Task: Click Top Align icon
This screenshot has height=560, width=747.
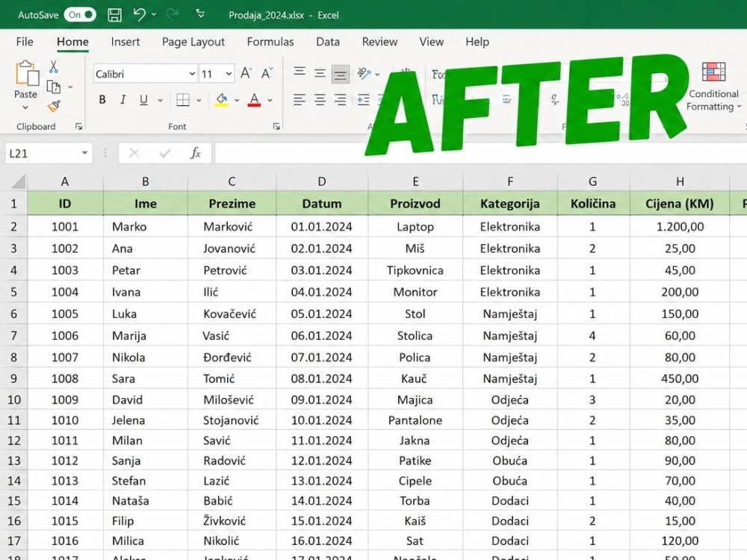Action: (x=300, y=73)
